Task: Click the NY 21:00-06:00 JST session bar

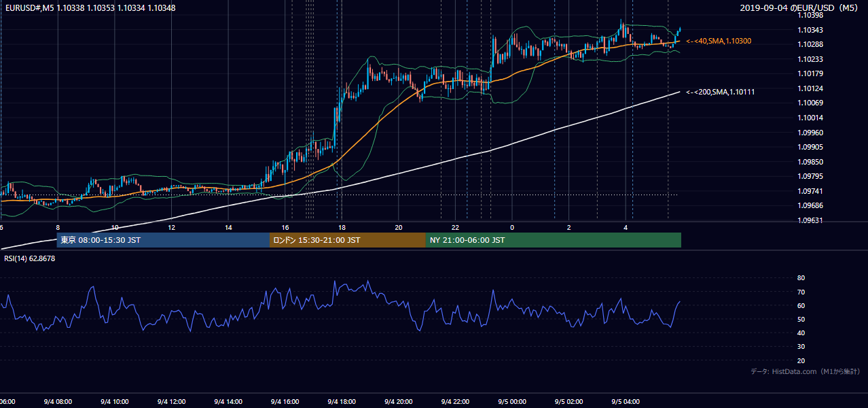Action: pos(554,240)
